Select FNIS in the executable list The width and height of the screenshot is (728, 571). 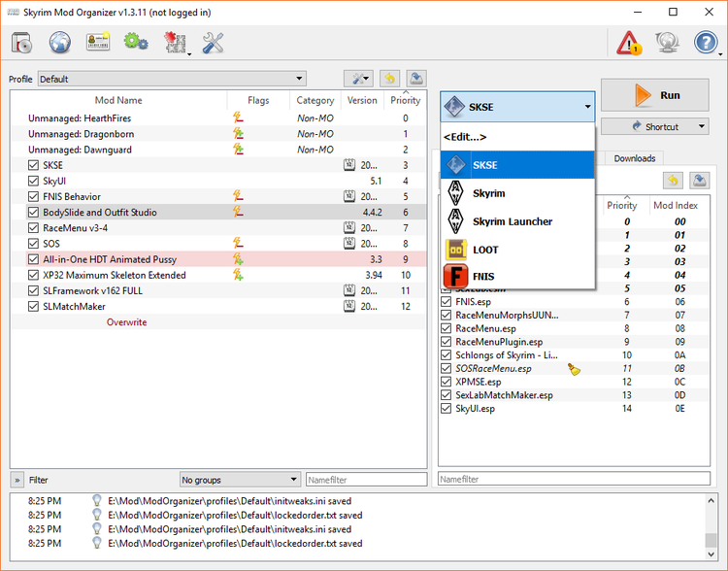(x=517, y=276)
